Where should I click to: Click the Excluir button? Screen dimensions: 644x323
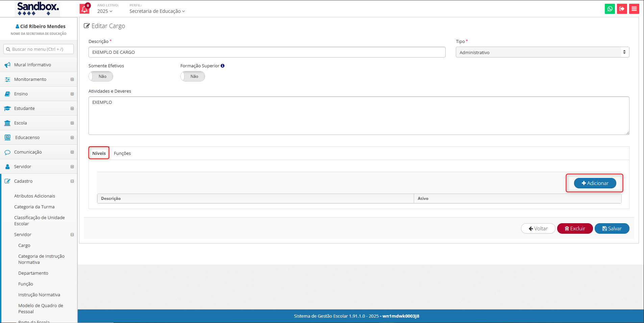click(x=575, y=229)
